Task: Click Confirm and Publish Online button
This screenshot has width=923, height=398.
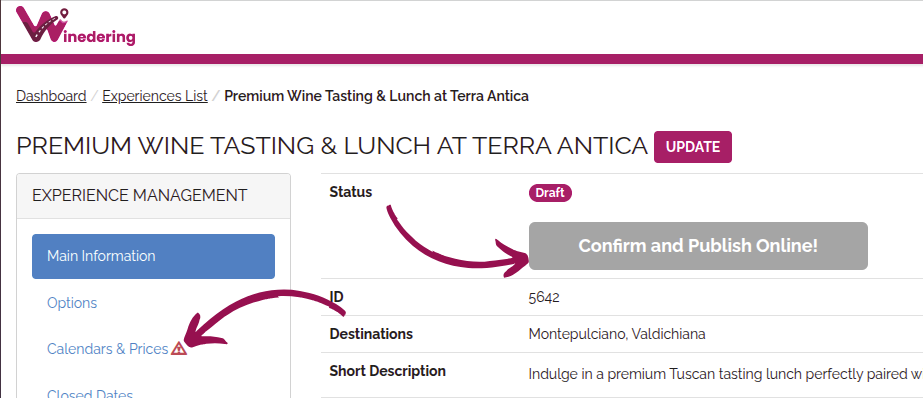Action: coord(698,246)
